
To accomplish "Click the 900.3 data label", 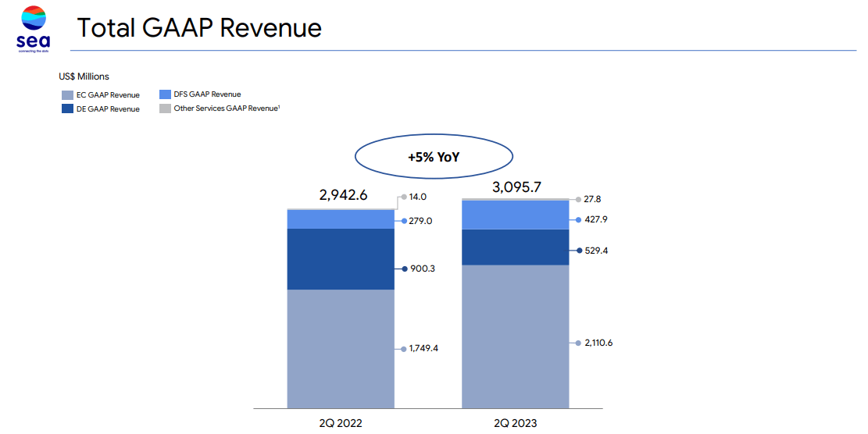I will point(423,269).
